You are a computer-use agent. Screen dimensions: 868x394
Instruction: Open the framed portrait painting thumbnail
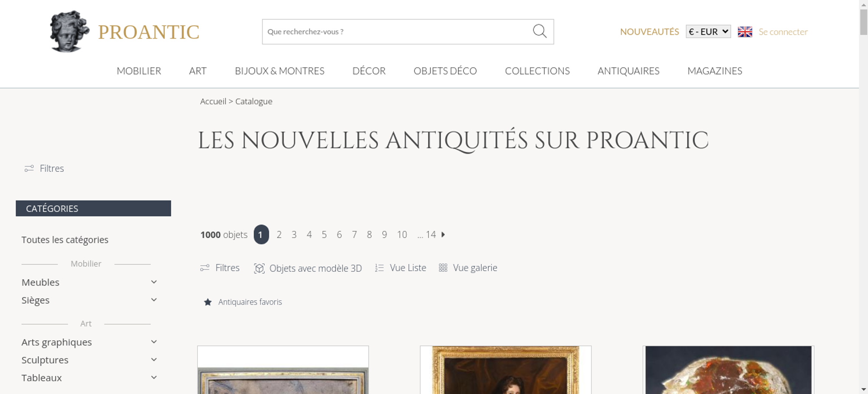(x=506, y=370)
